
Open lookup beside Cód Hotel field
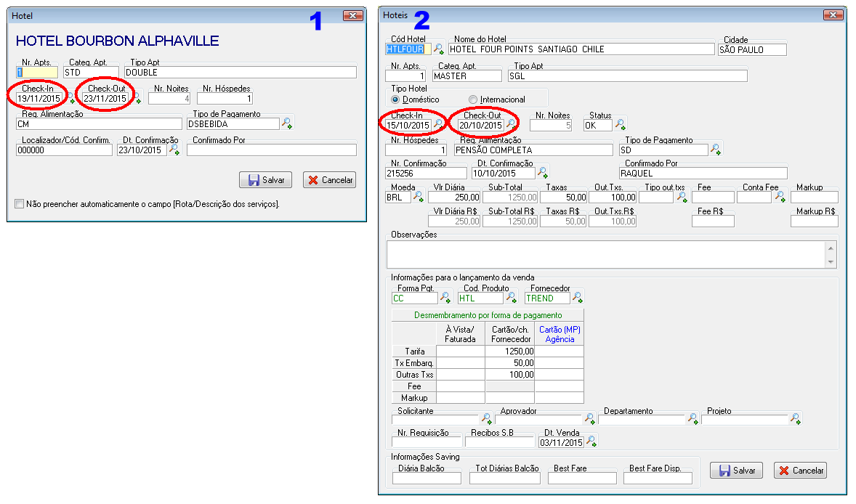(438, 49)
